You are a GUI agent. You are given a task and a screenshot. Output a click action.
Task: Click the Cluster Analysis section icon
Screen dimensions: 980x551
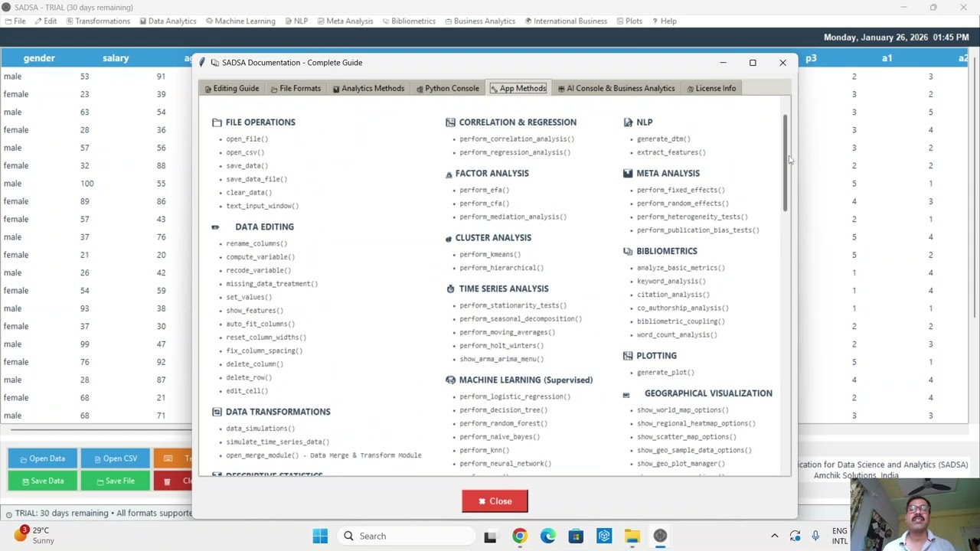click(x=449, y=239)
